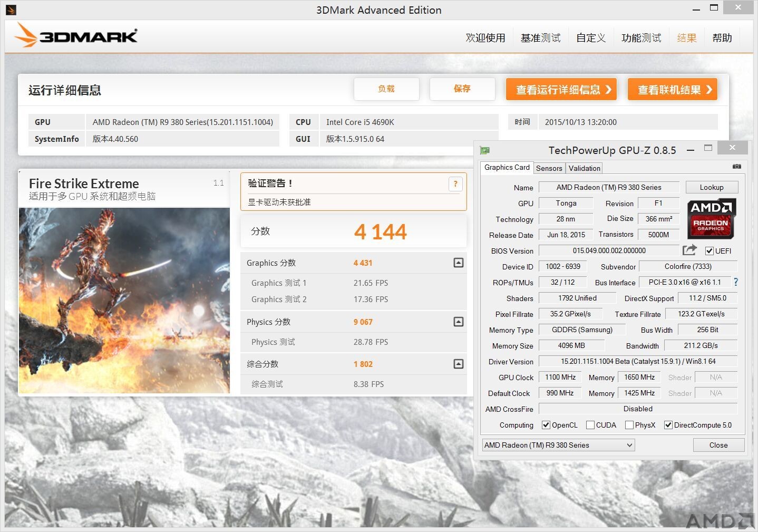Viewport: 758px width, 532px height.
Task: Toggle the OpenCL checkbox
Action: pos(546,425)
